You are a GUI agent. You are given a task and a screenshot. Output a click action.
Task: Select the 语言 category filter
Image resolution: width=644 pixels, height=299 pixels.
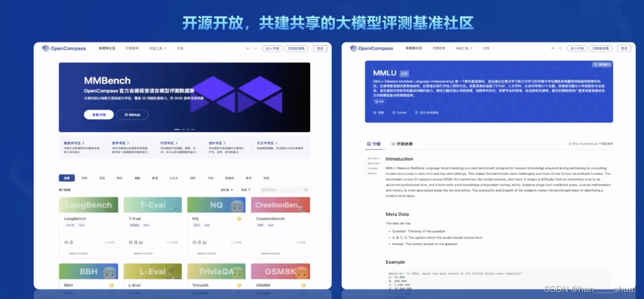(x=102, y=178)
